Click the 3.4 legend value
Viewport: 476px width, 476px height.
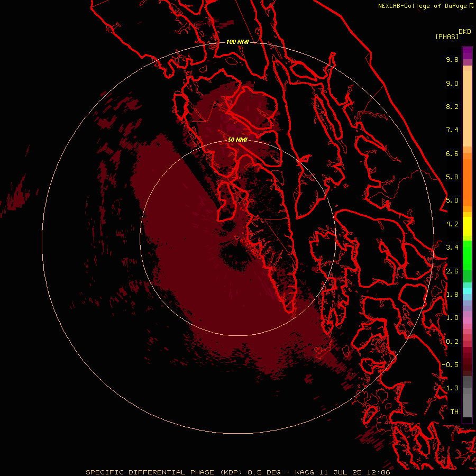(x=452, y=248)
